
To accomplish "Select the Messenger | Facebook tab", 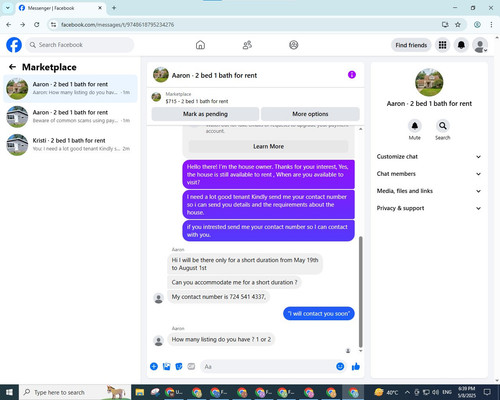I will (x=60, y=8).
